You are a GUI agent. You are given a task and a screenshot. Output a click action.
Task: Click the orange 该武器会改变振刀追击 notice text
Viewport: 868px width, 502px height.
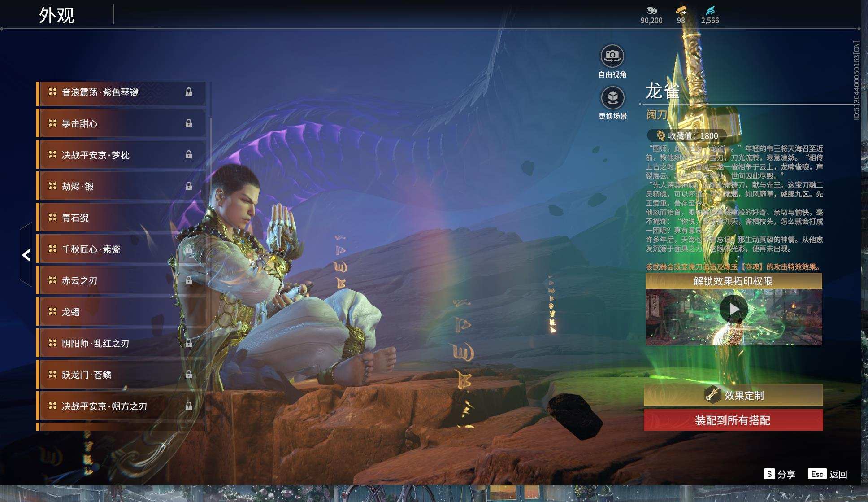click(733, 267)
